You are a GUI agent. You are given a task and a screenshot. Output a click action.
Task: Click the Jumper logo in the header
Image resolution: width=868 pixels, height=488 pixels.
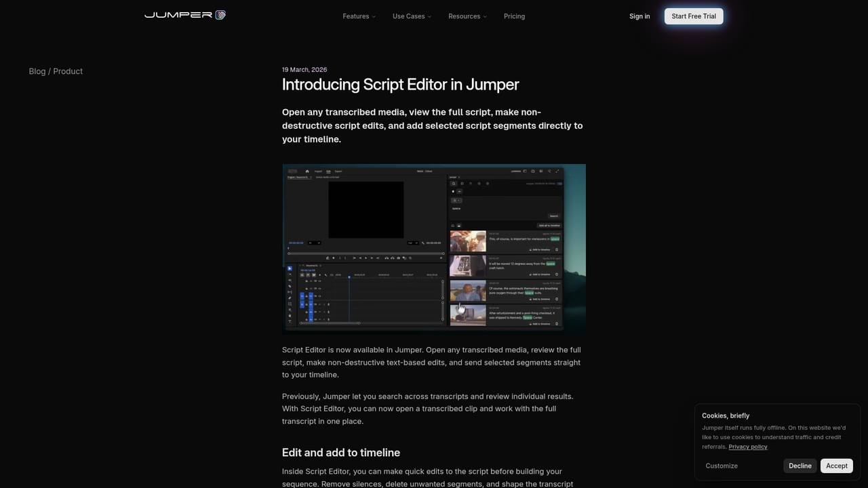click(185, 15)
